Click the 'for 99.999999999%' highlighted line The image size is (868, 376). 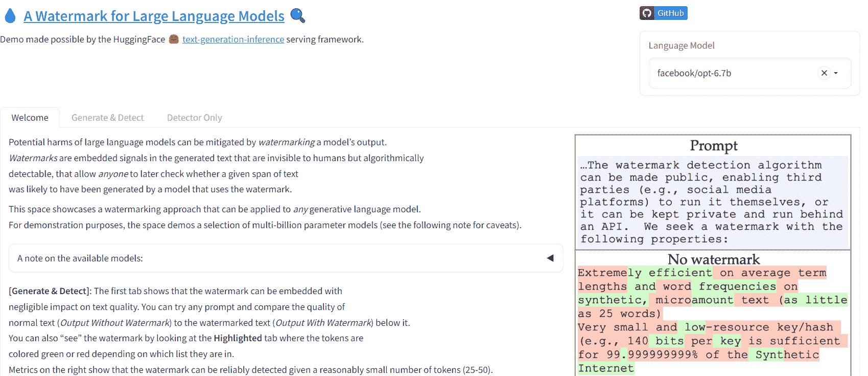click(x=638, y=355)
